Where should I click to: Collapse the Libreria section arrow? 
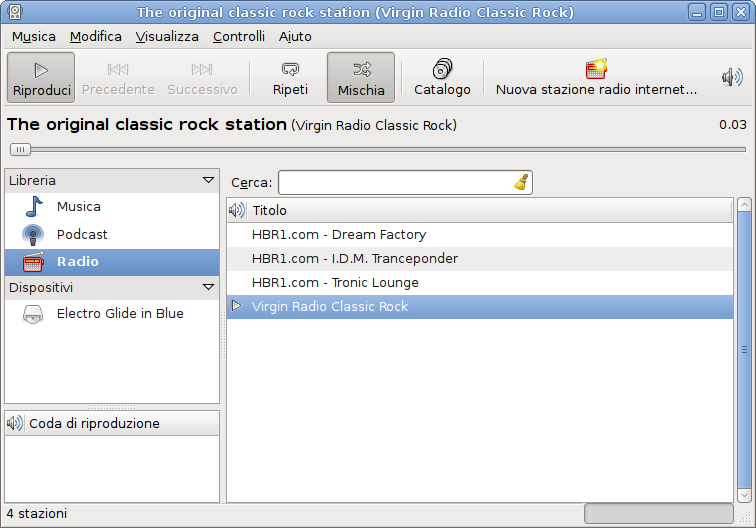coord(208,181)
